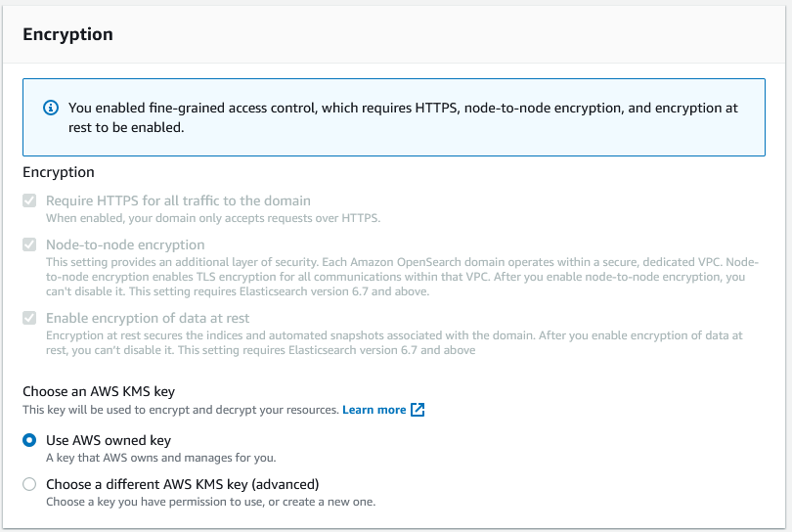
Task: Click the external link icon beside Learn more
Action: click(418, 410)
